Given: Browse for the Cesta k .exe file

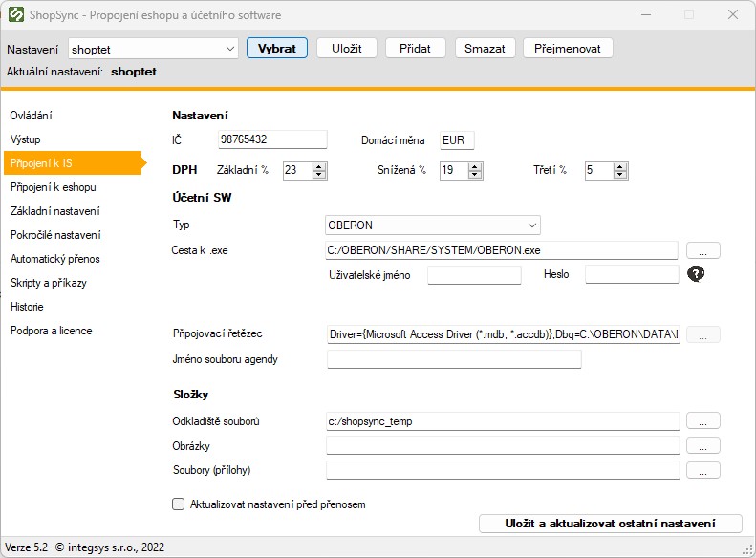Looking at the screenshot, I should pyautogui.click(x=703, y=250).
